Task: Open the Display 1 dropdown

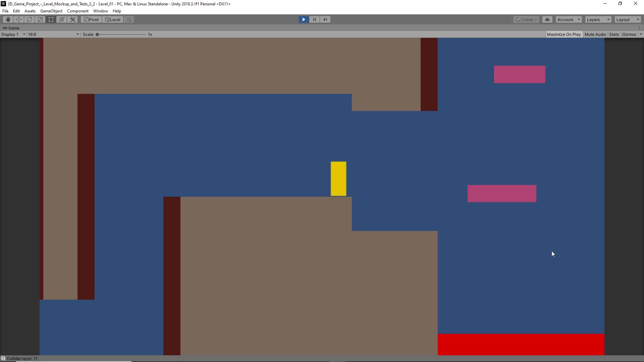Action: point(13,34)
